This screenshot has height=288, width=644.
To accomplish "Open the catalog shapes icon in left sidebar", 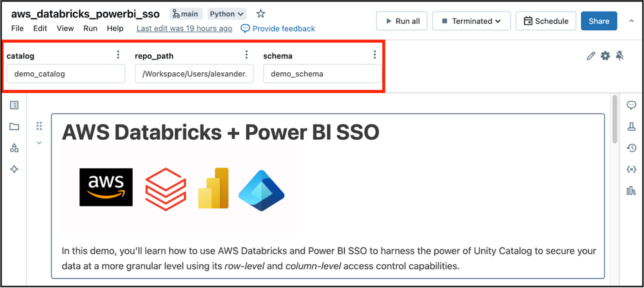I will 14,148.
